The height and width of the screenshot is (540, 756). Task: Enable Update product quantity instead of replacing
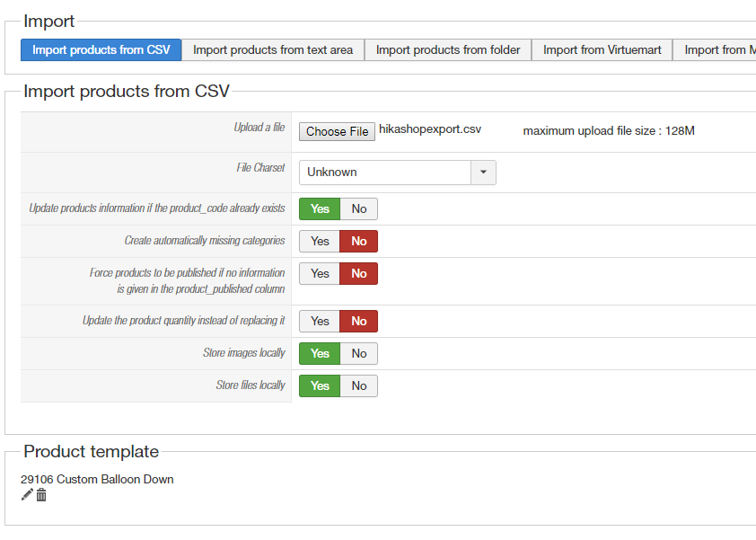[320, 322]
